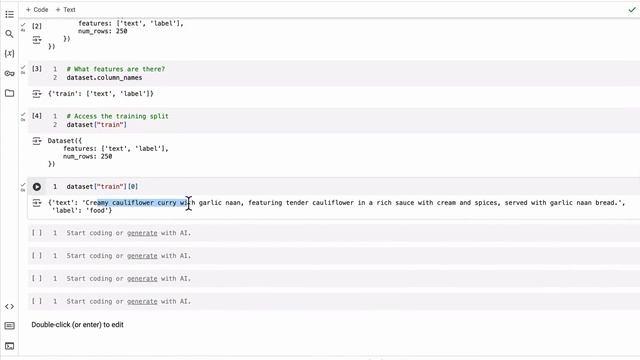Click into code dataset["train"][0]
The image size is (640, 360).
[x=102, y=187]
